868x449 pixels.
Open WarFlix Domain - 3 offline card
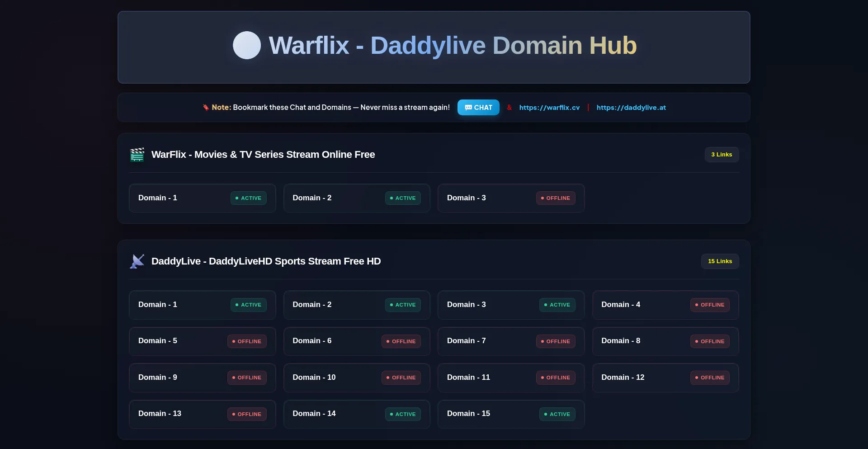click(x=511, y=198)
